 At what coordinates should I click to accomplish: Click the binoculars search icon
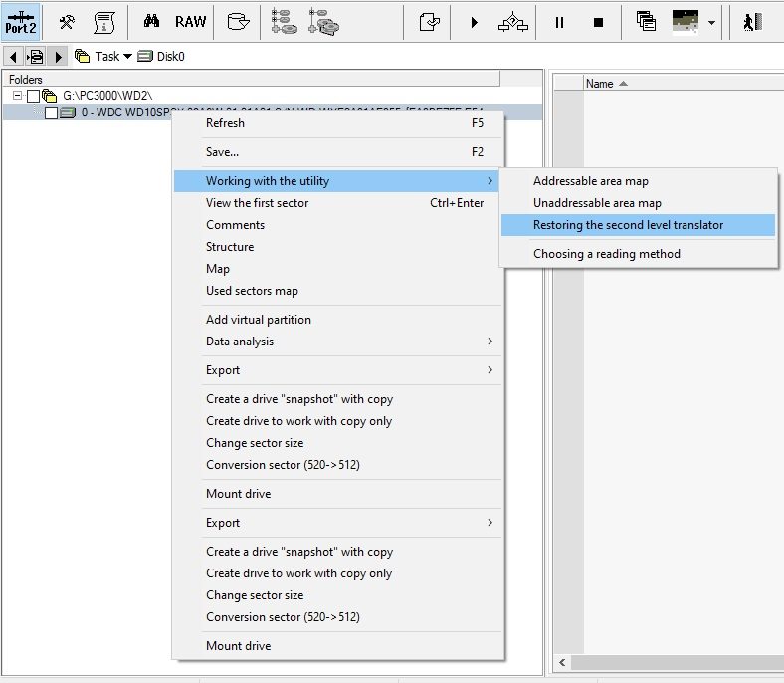(152, 22)
